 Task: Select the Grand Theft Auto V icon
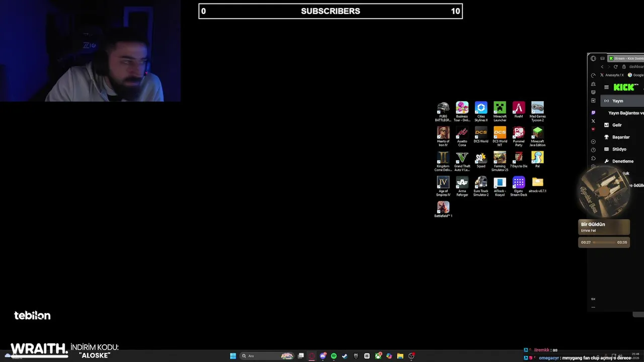[462, 161]
